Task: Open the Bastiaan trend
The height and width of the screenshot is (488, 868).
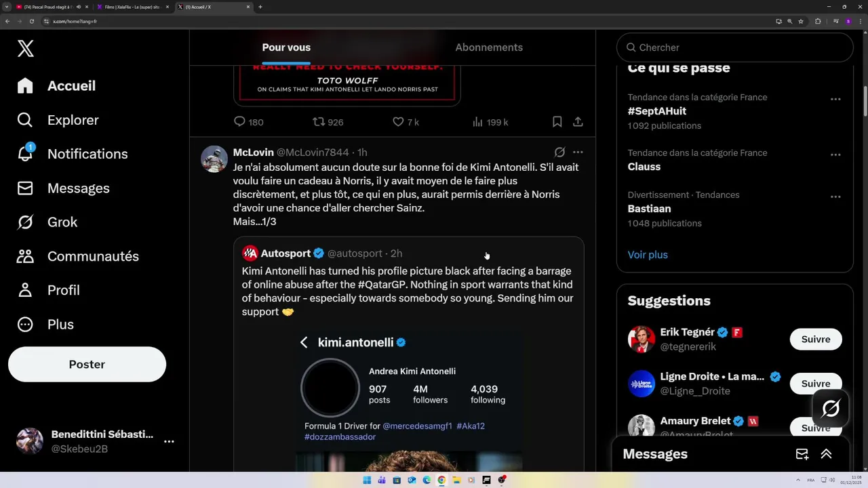Action: tap(649, 209)
